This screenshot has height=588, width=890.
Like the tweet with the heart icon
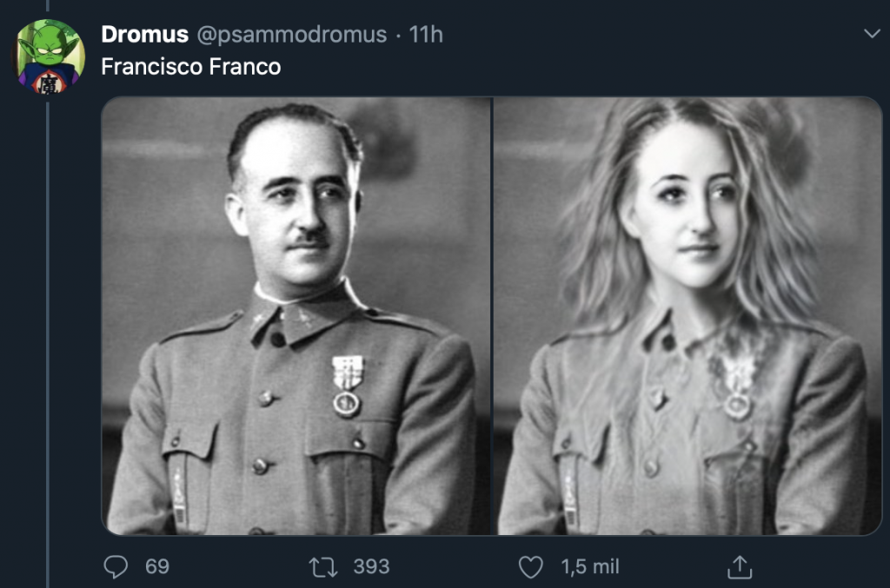(x=530, y=567)
